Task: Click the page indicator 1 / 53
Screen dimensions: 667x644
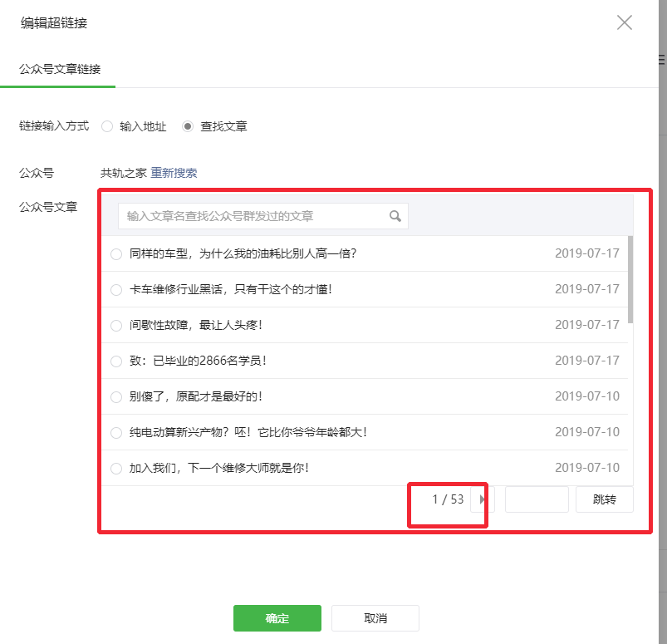Action: [448, 499]
